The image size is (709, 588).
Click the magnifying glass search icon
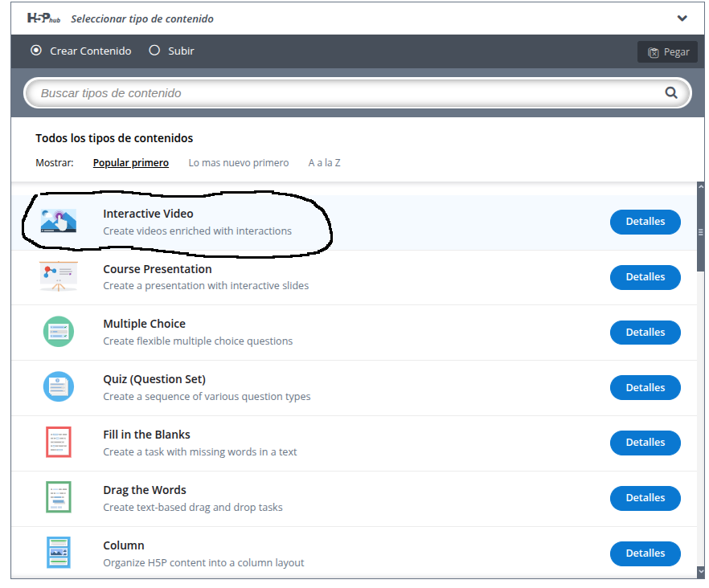click(x=671, y=93)
